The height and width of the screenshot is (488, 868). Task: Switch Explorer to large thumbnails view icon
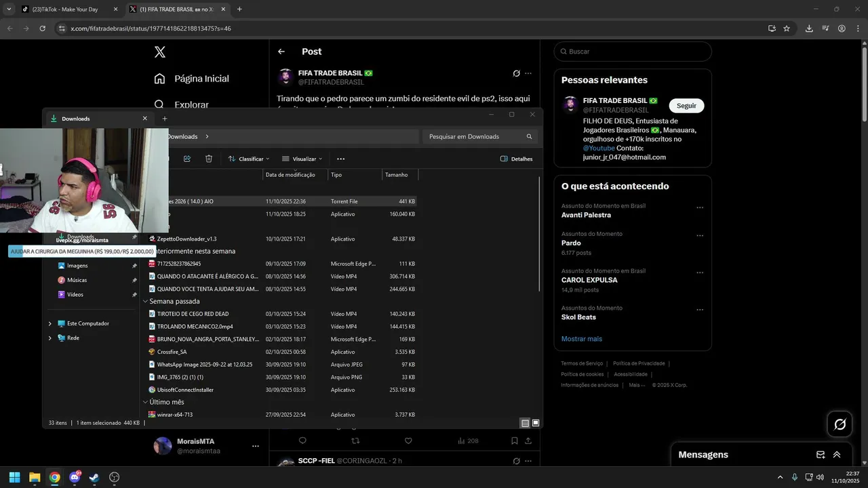[x=536, y=423]
